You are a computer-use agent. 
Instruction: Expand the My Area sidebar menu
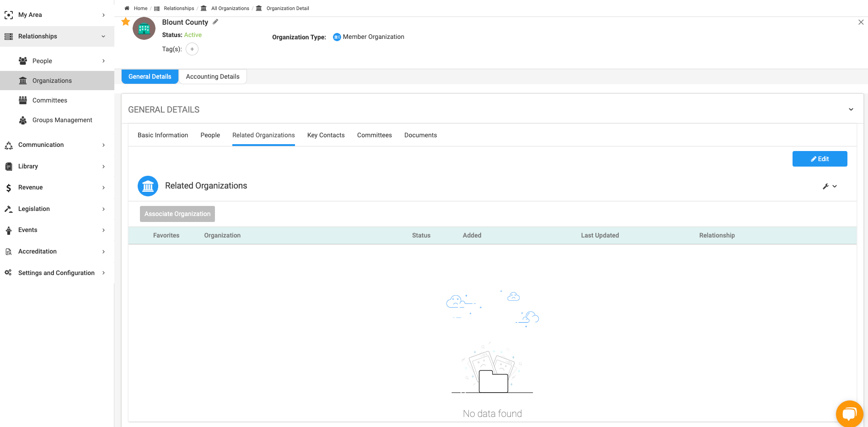coord(57,15)
